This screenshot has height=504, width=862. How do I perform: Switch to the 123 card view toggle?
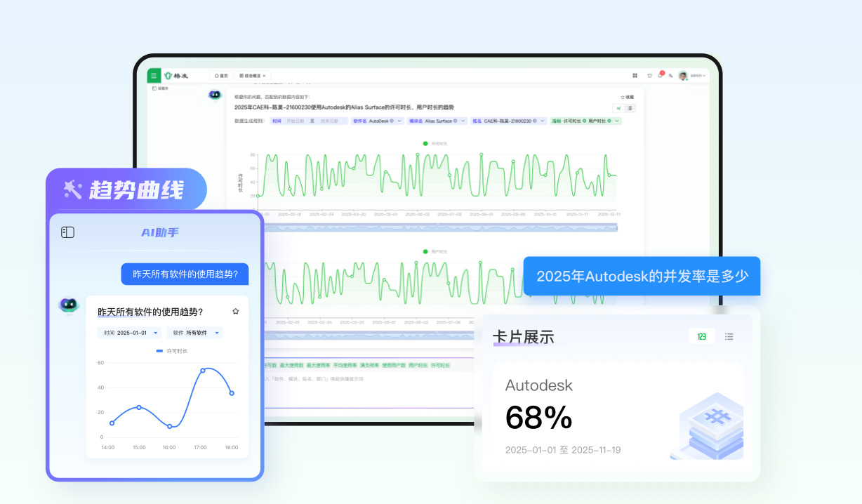pos(701,337)
